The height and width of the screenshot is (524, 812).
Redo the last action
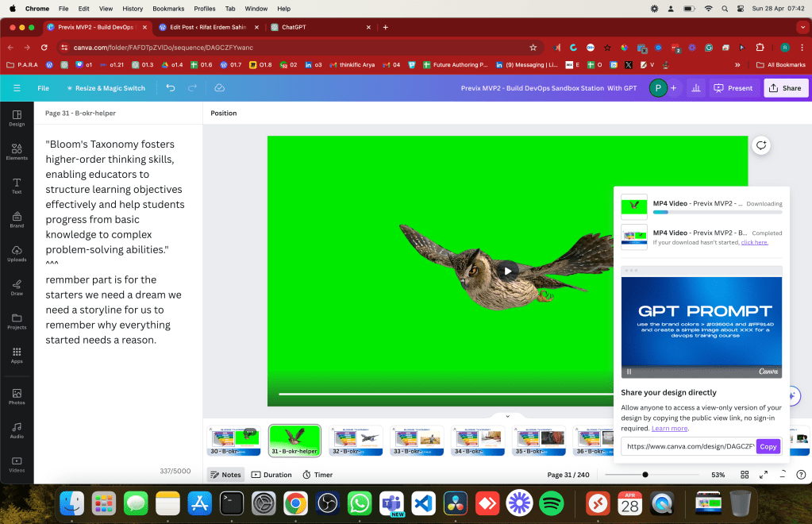pos(192,88)
